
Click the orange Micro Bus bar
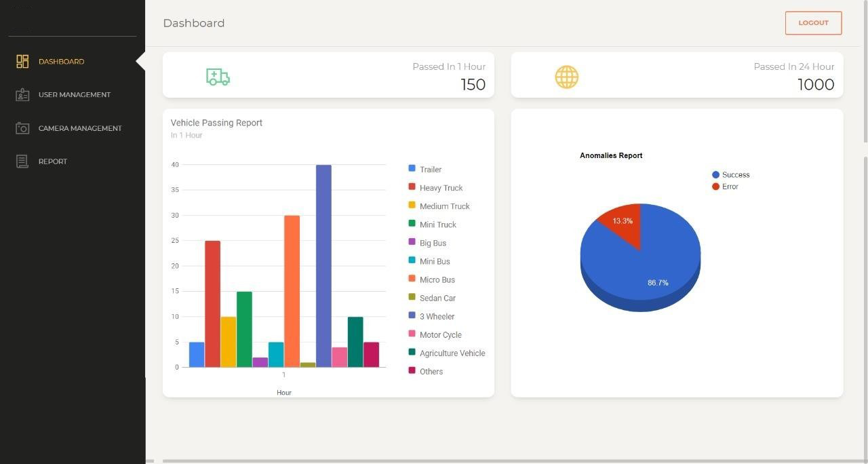(292, 292)
